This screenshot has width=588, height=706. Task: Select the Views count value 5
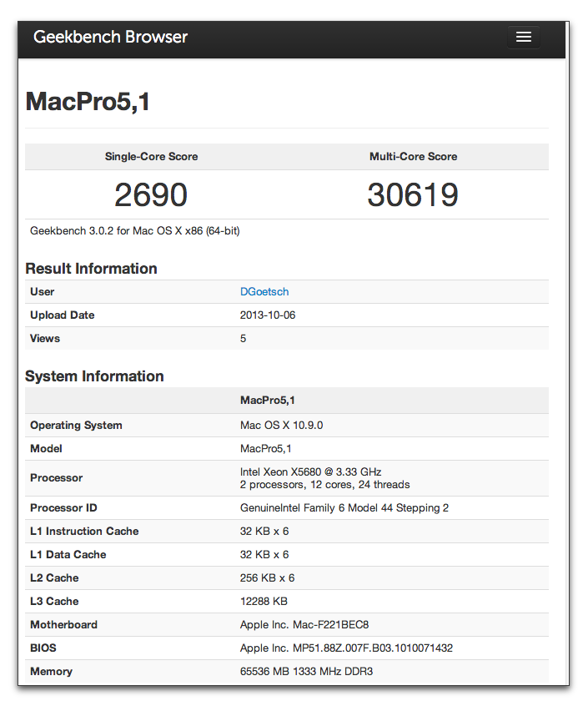(243, 339)
